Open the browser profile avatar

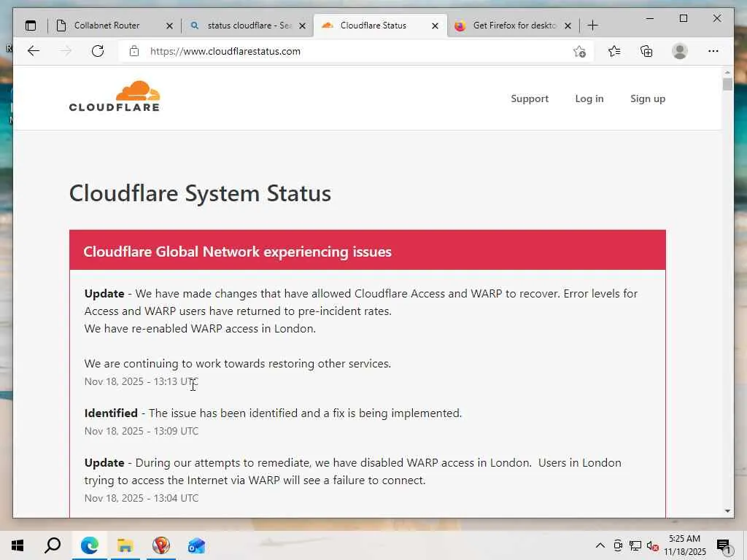(680, 51)
